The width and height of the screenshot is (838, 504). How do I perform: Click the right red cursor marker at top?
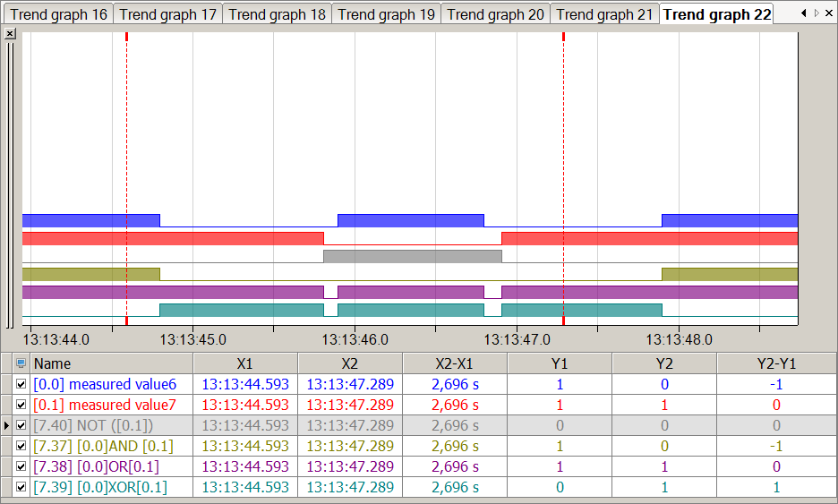563,37
